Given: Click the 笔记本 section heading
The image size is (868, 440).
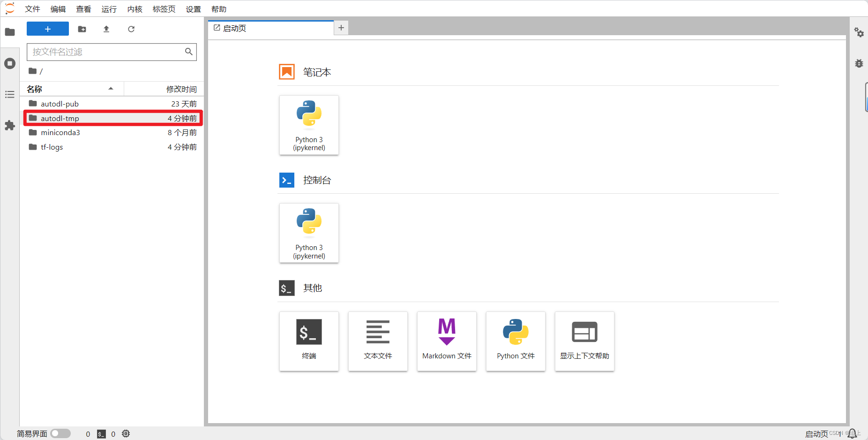Looking at the screenshot, I should [317, 72].
